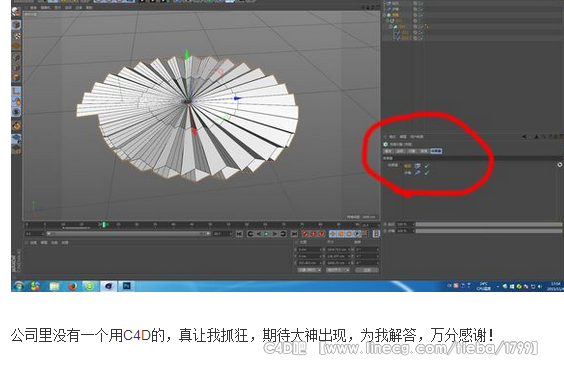Jump to start of animation in timeline controls

tap(240, 234)
